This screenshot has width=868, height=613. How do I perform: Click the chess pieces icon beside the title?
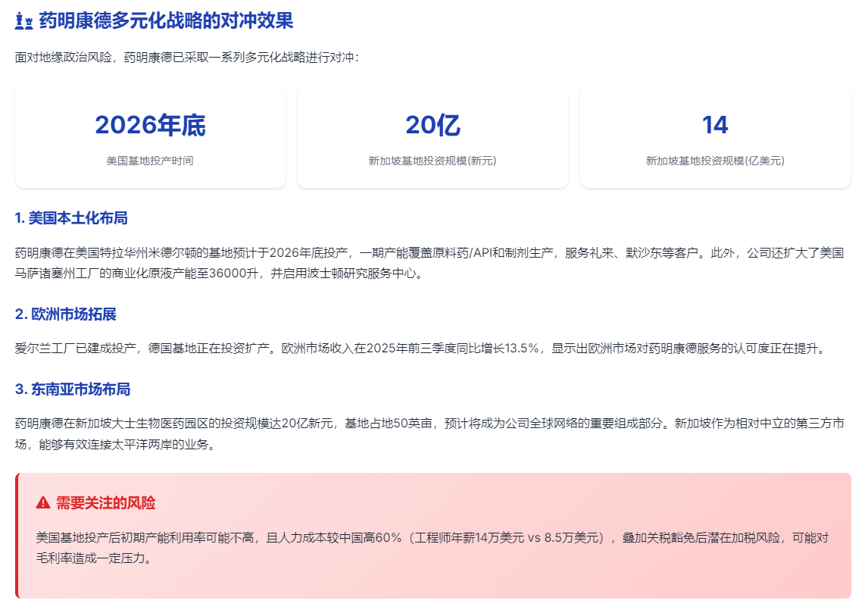click(x=23, y=21)
